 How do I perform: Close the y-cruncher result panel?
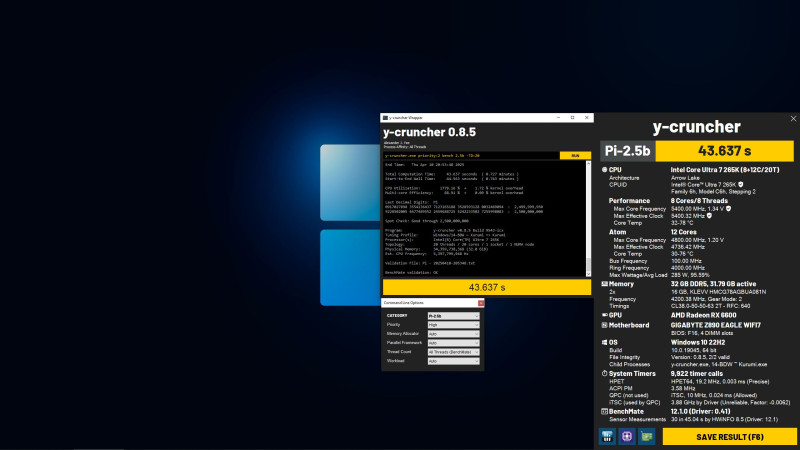[x=793, y=118]
